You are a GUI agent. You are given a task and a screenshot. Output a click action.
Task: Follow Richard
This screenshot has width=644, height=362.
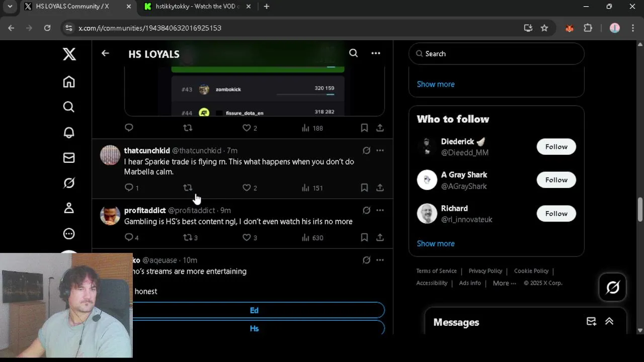pyautogui.click(x=556, y=213)
